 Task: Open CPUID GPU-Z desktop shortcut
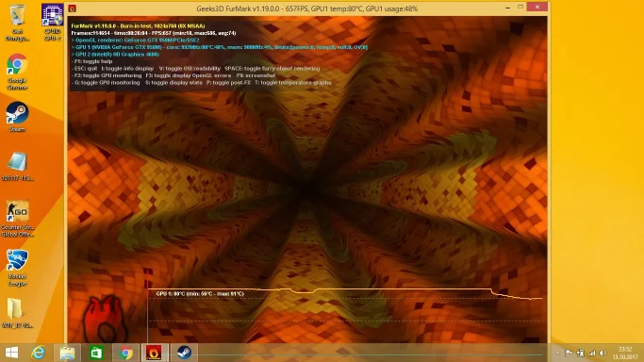click(x=52, y=22)
